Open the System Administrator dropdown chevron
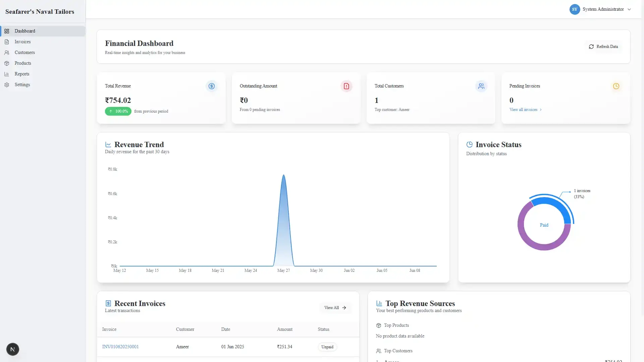 tap(629, 9)
